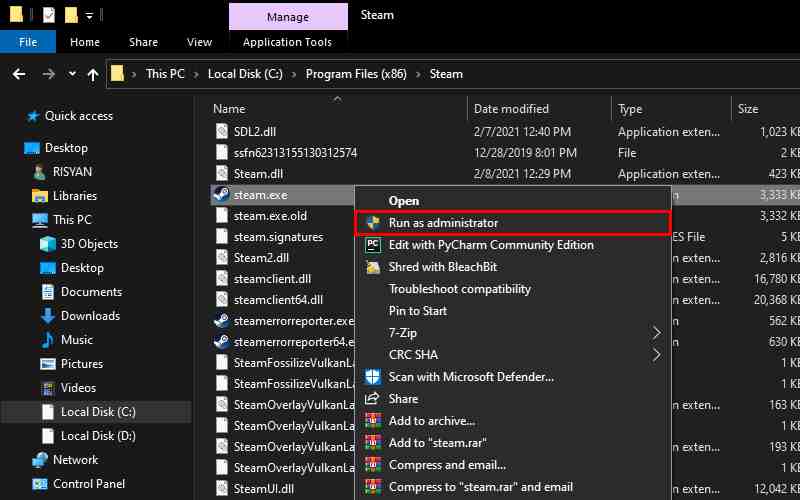Expand the CRC SHA submenu arrow
Screen dimensions: 800x500
tap(657, 355)
